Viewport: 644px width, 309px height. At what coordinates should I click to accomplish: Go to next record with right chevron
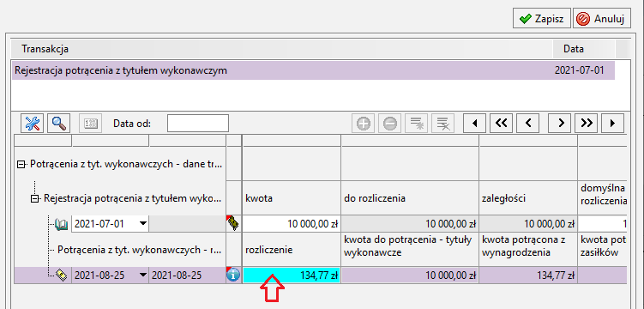[x=561, y=123]
